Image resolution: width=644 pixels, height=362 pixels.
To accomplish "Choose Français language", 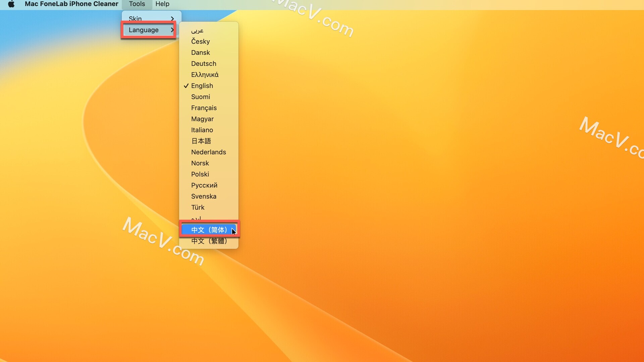I will pos(209,108).
